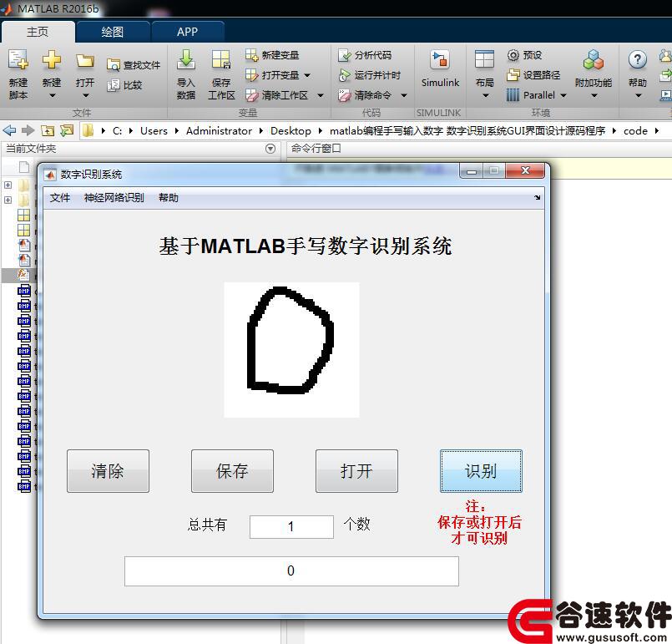Screen dimensions: 672x644
Task: Click the Help (帮助) question mark icon
Action: pos(637,59)
